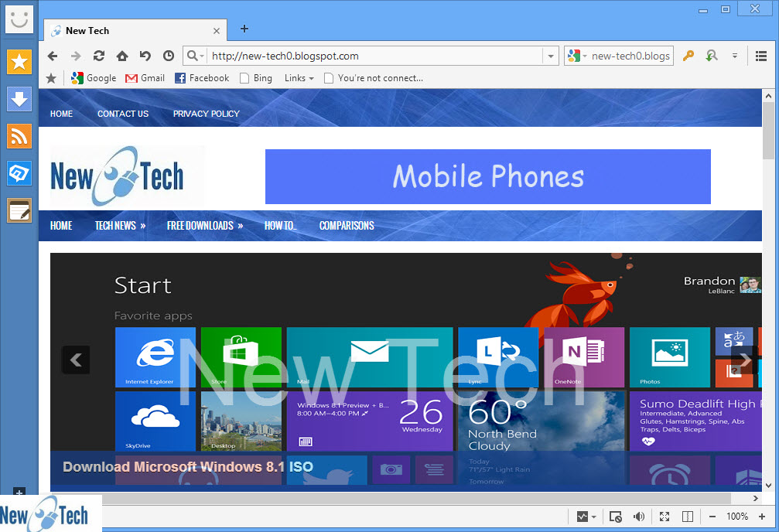
Task: Click the Add to favorites bar star
Action: (x=51, y=78)
